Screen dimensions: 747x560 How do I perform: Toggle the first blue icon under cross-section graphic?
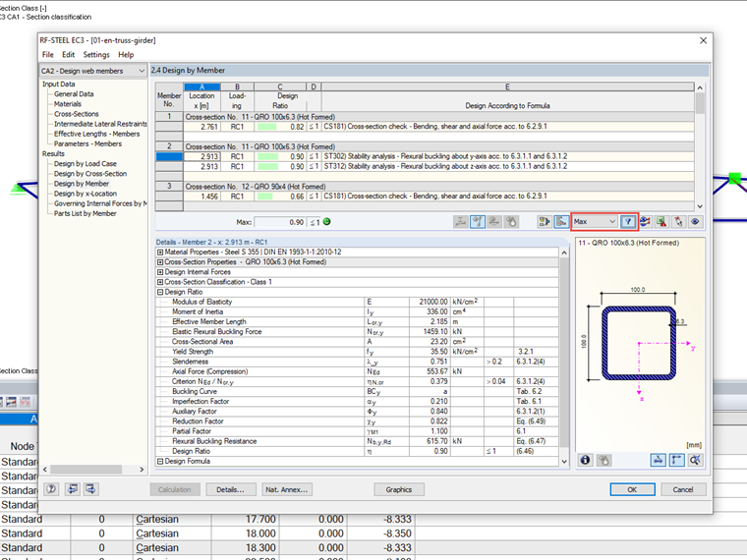(658, 460)
